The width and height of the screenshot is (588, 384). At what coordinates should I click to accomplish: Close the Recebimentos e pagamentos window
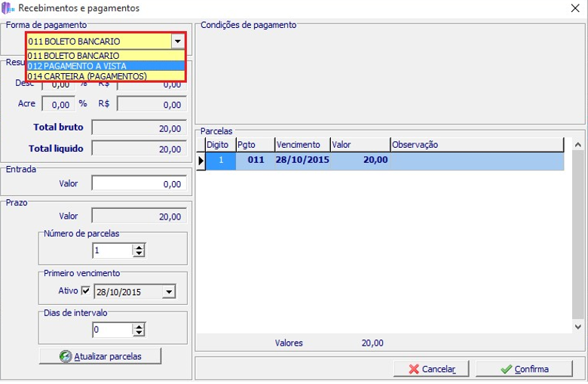pyautogui.click(x=575, y=8)
